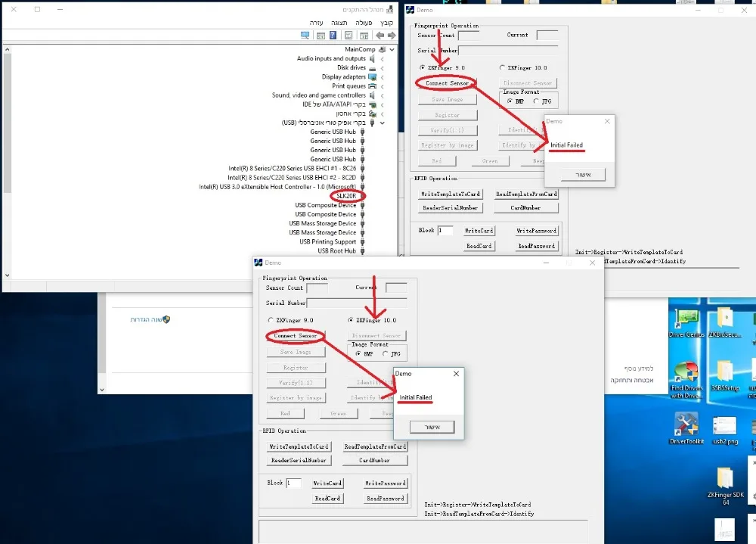Open the Find Drivers with Drive... shortcut
Screen dimensions: 756x544
[686, 380]
